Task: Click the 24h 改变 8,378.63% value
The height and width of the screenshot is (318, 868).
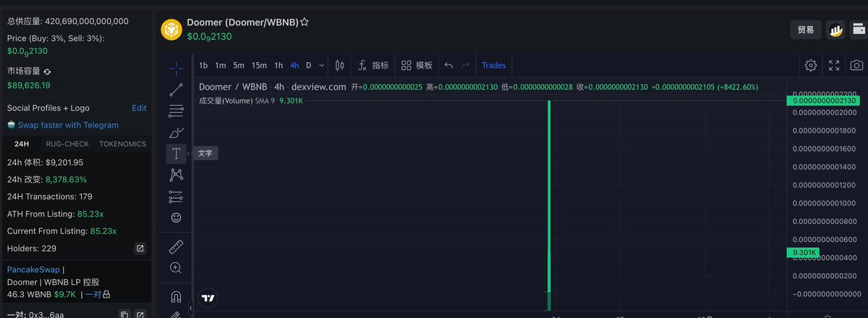Action: click(66, 179)
